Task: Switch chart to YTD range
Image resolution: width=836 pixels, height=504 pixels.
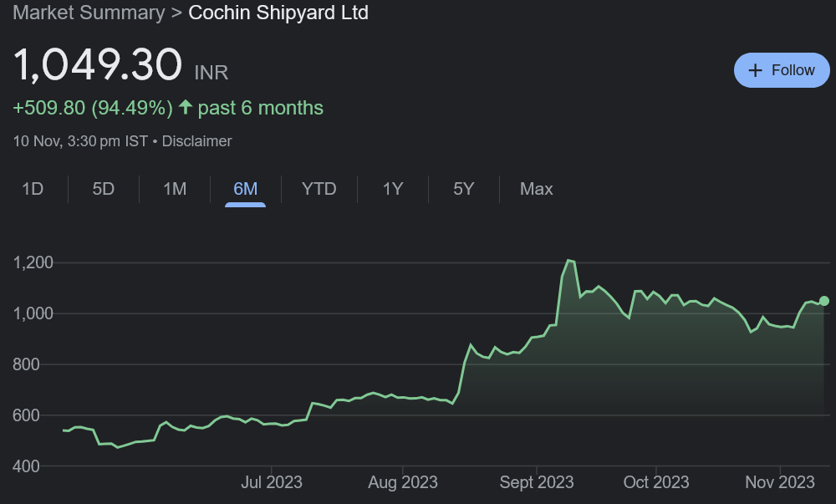Action: (319, 189)
